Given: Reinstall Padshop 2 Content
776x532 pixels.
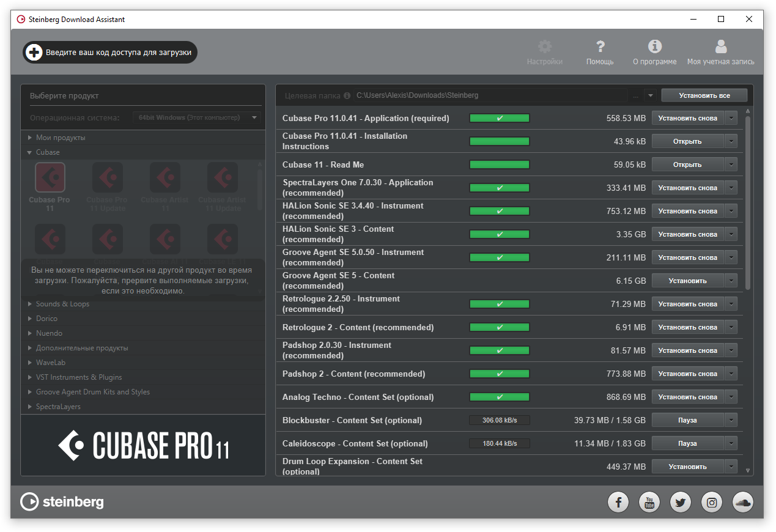Looking at the screenshot, I should 688,374.
